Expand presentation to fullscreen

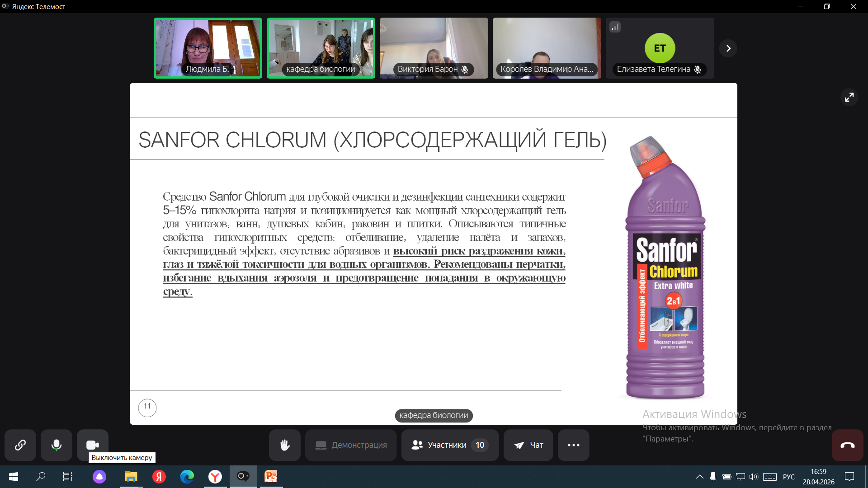pyautogui.click(x=849, y=97)
